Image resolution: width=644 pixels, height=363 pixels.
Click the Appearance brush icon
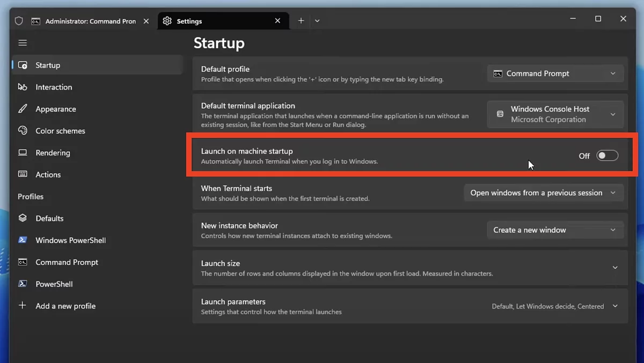pyautogui.click(x=23, y=109)
